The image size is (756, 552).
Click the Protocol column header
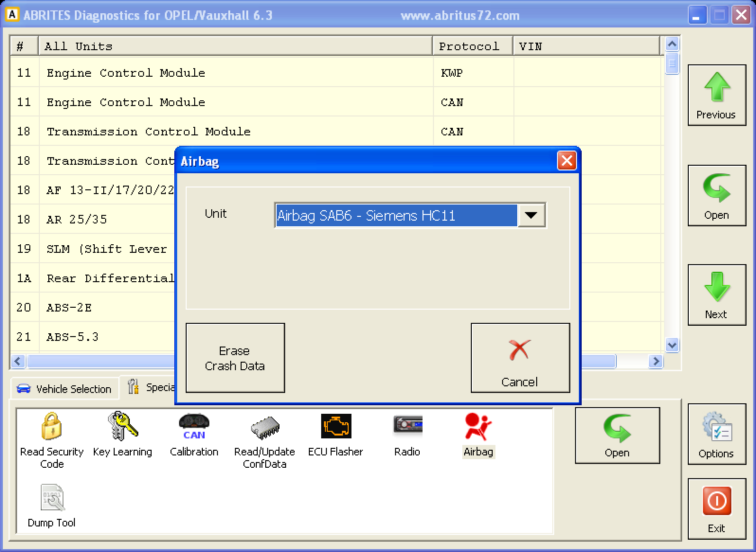pyautogui.click(x=473, y=46)
